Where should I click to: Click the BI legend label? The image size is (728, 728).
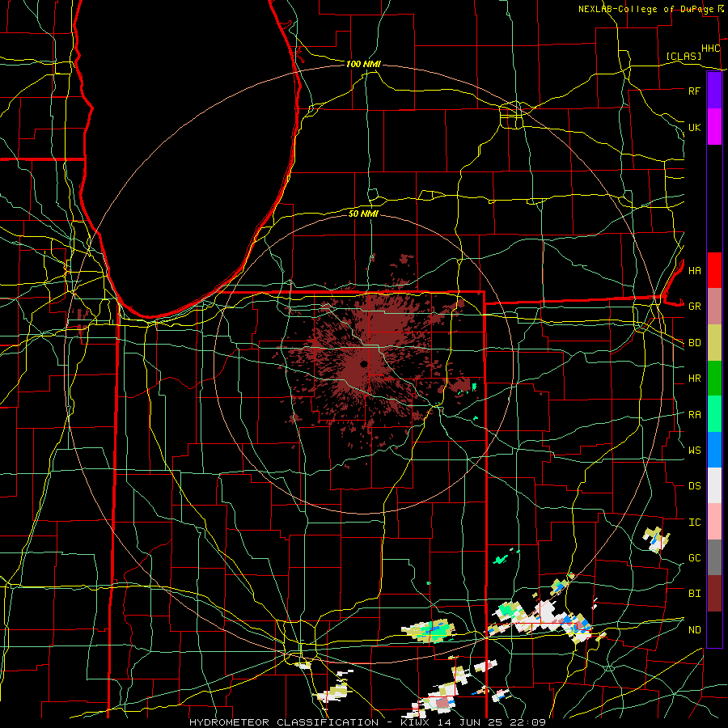point(694,594)
